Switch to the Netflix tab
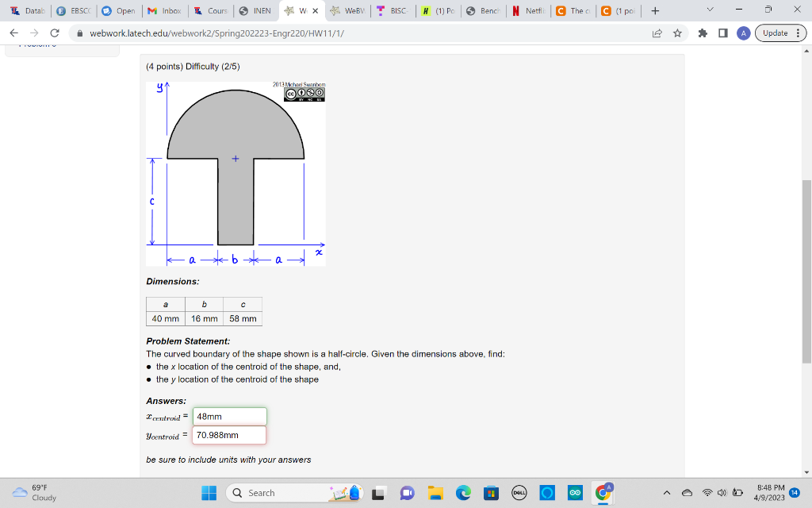The height and width of the screenshot is (508, 812). pos(527,11)
